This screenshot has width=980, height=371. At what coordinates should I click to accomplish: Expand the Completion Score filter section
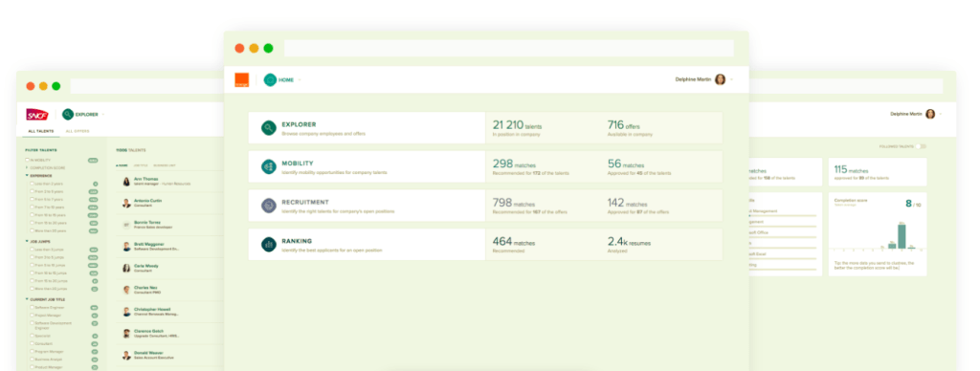[27, 167]
